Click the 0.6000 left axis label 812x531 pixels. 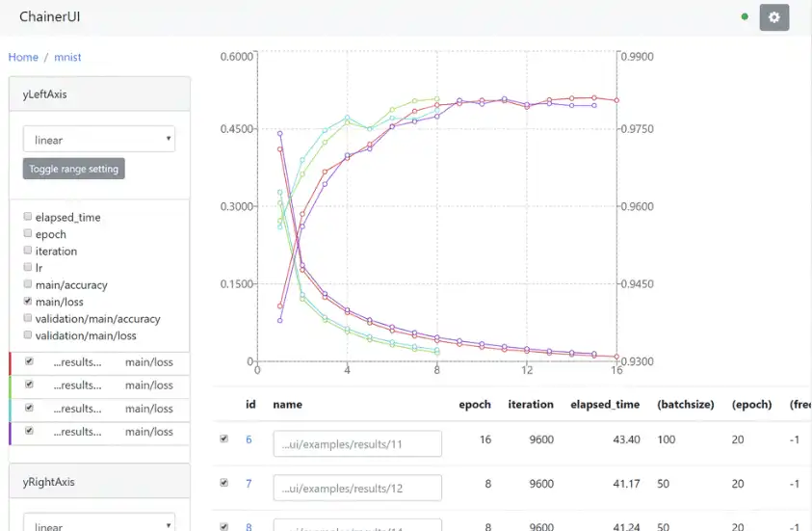[x=237, y=57]
